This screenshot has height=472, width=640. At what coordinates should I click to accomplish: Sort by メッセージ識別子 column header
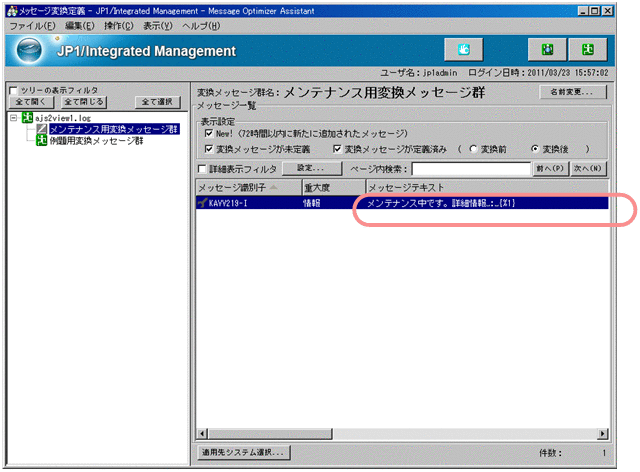[x=245, y=187]
